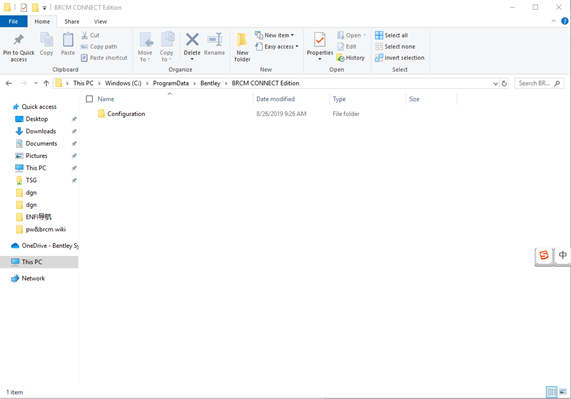Open the pw&brcm wiki folder
This screenshot has height=399, width=571.
(x=41, y=229)
